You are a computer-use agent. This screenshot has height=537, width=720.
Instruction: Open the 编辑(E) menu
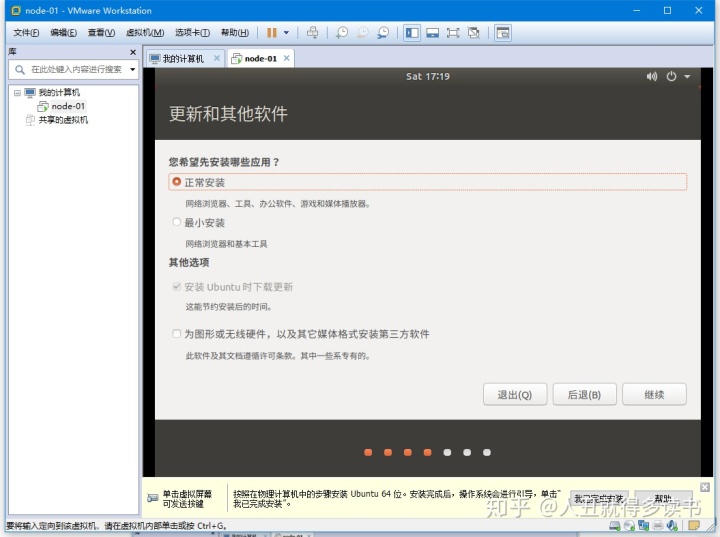pyautogui.click(x=63, y=33)
